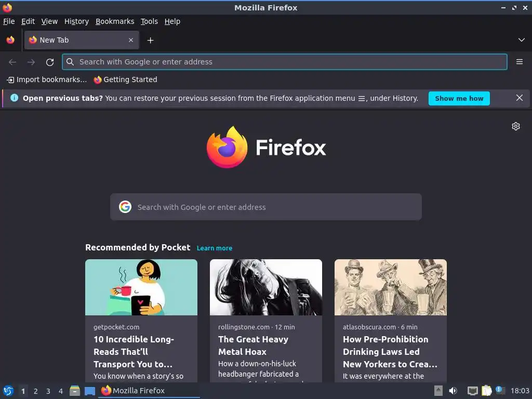532x399 pixels.
Task: Click the Firefox icon in title bar
Action: click(x=7, y=7)
